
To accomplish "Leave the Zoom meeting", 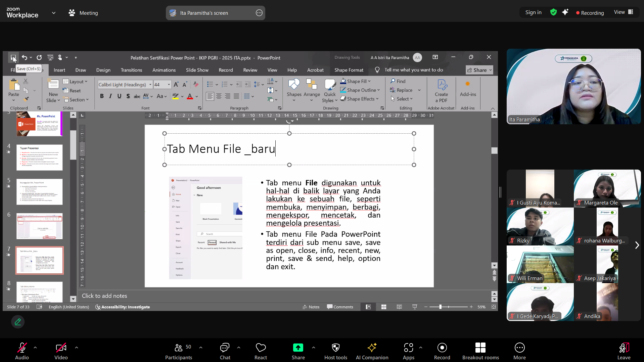I will [x=624, y=351].
